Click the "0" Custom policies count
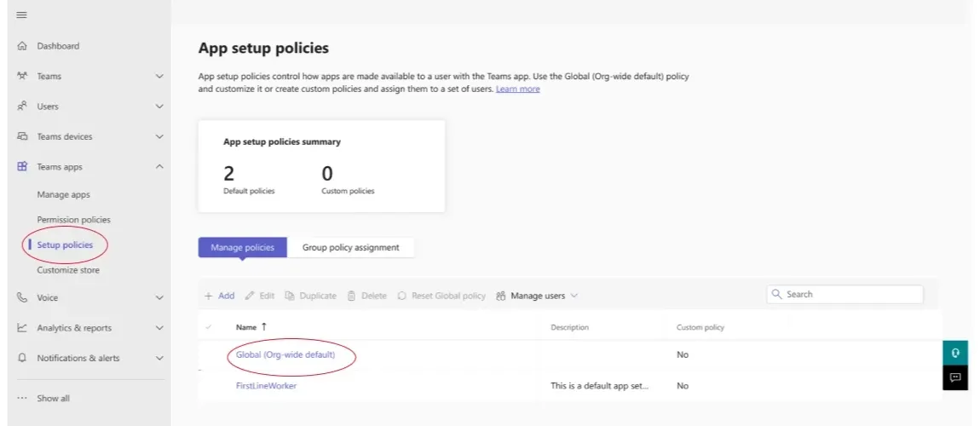980x426 pixels. (327, 174)
